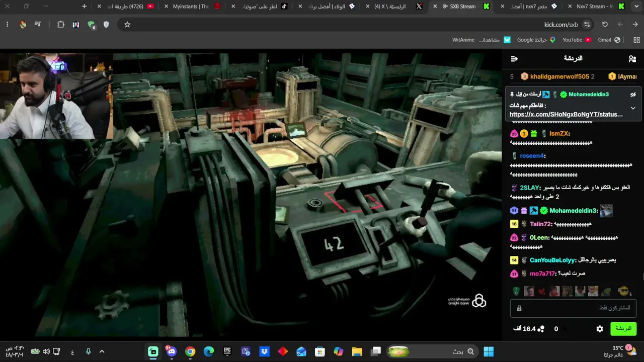Open the Google Maps bookmark
The height and width of the screenshot is (362, 644).
pyautogui.click(x=536, y=40)
